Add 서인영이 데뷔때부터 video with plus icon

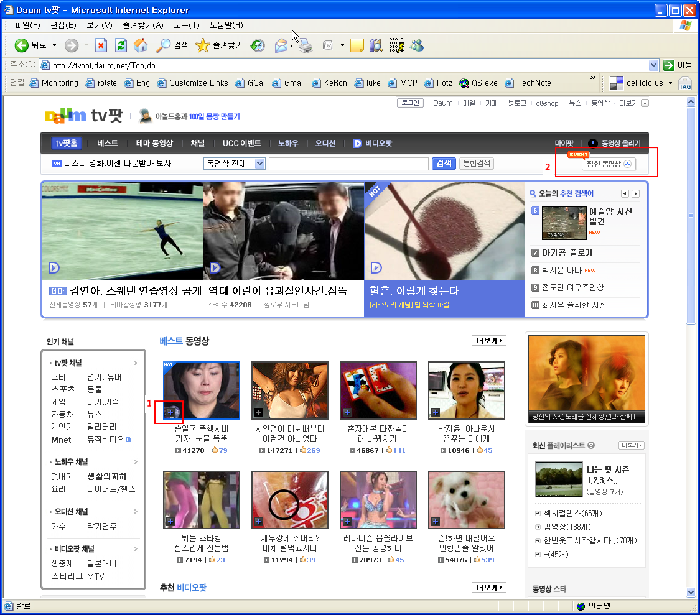[258, 412]
